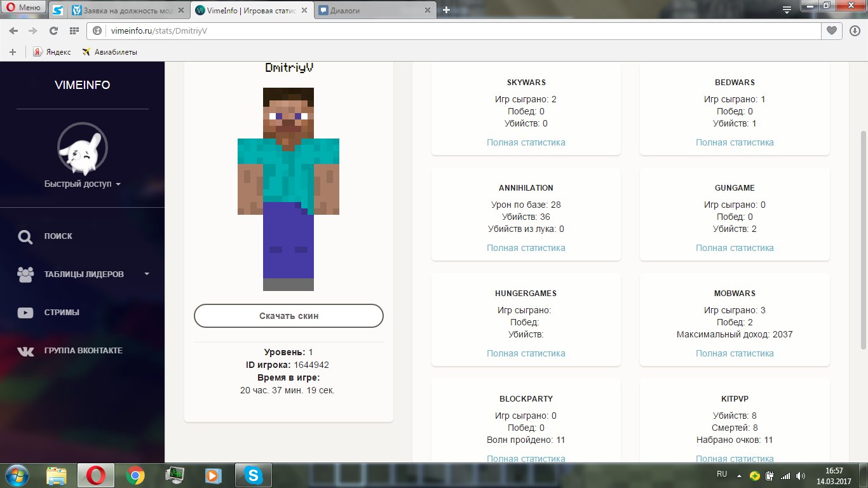868x488 pixels.
Task: Click the site info globe icon in address bar
Action: coord(98,30)
